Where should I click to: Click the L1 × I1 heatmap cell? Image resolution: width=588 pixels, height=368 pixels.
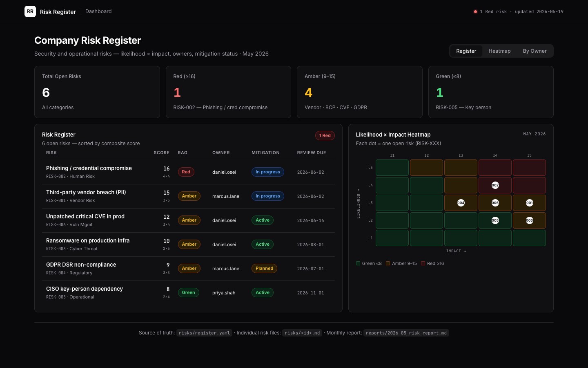click(392, 238)
